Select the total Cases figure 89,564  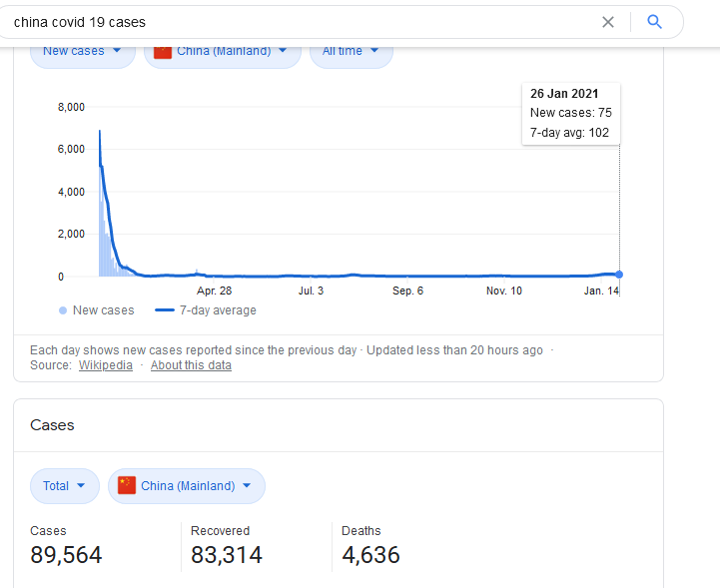[x=66, y=555]
